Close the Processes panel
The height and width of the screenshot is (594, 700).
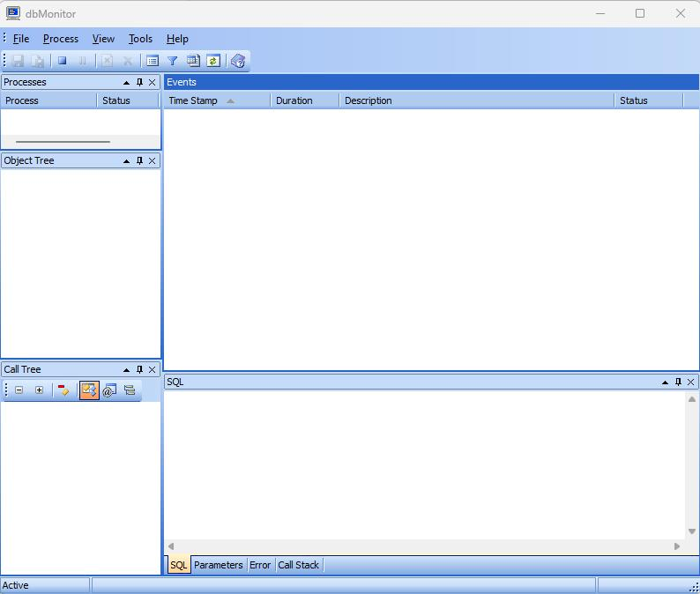(153, 83)
